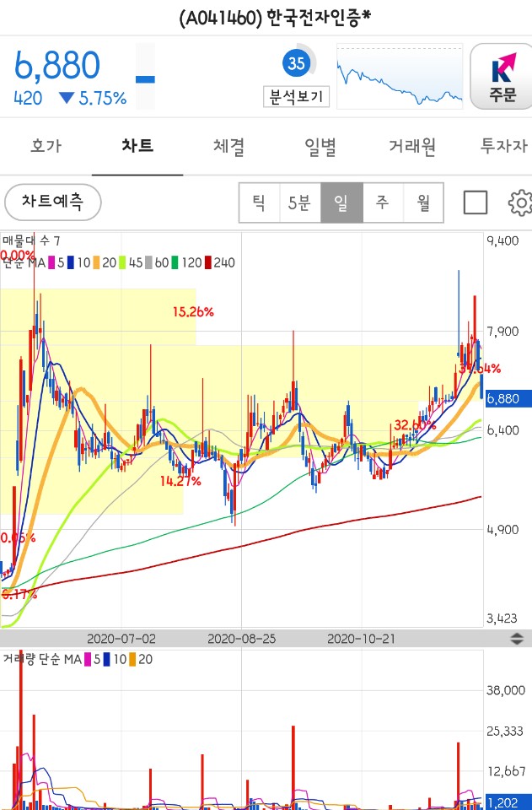
Task: Tap the 1,202 current volume tag
Action: pyautogui.click(x=508, y=802)
